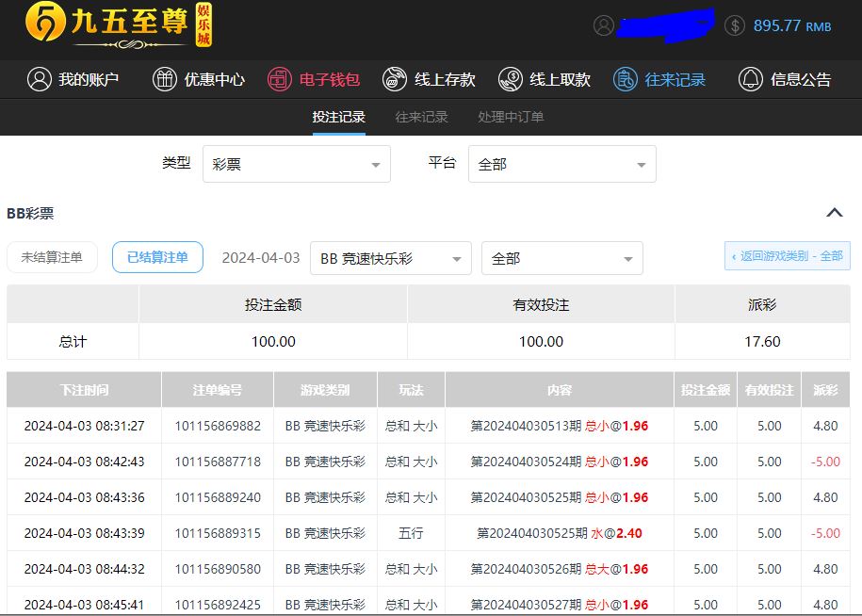Image resolution: width=862 pixels, height=616 pixels.
Task: Click the user avatar icon in header
Action: tap(604, 25)
